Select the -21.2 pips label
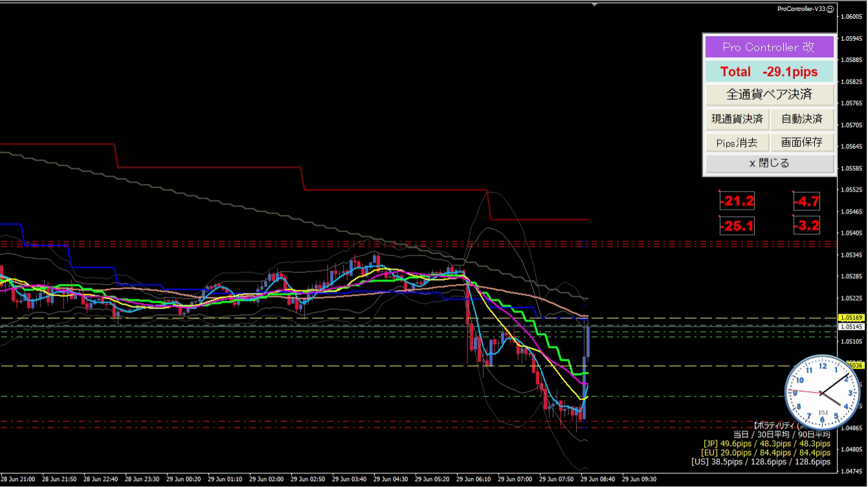Viewport: 868px width, 487px height. click(x=738, y=201)
